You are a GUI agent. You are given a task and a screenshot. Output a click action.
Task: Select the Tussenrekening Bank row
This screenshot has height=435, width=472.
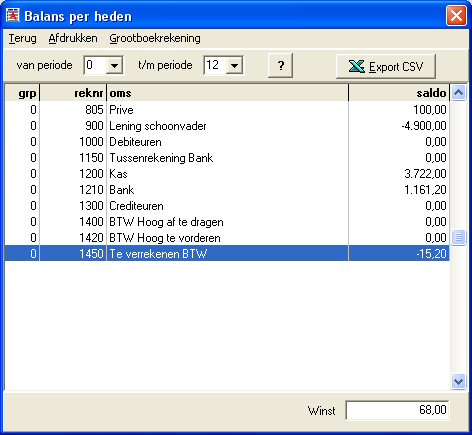coord(227,158)
